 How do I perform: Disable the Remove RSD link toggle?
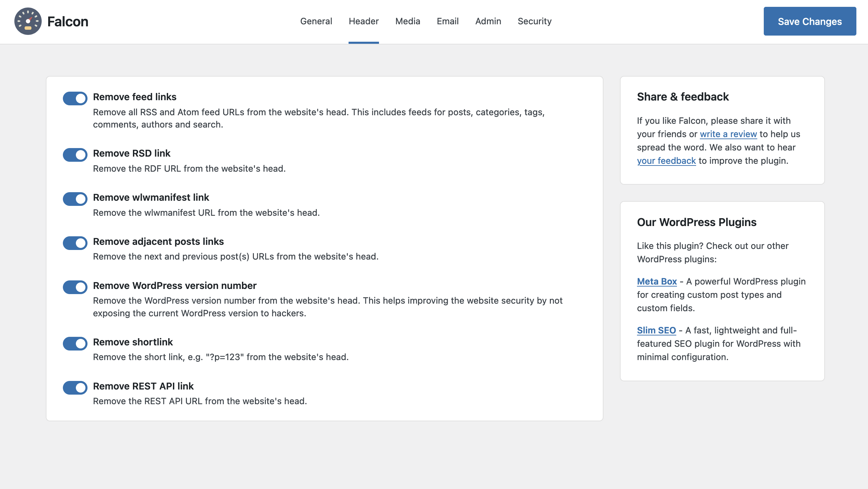(x=75, y=155)
